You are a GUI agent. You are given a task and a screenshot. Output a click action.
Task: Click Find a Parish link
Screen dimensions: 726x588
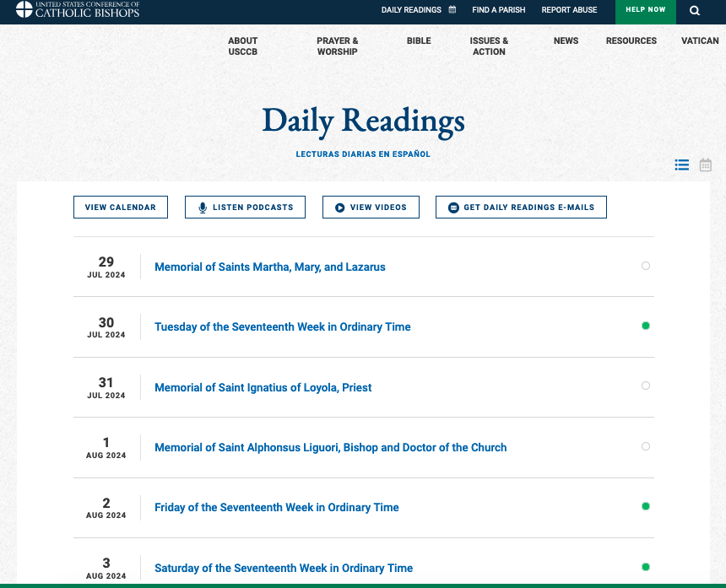pyautogui.click(x=499, y=10)
